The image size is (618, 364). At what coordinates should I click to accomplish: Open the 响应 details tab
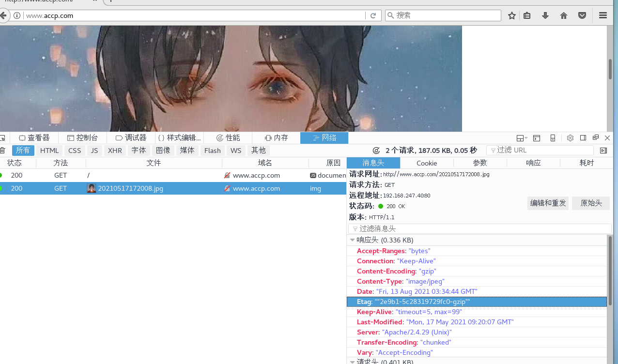[x=533, y=163]
